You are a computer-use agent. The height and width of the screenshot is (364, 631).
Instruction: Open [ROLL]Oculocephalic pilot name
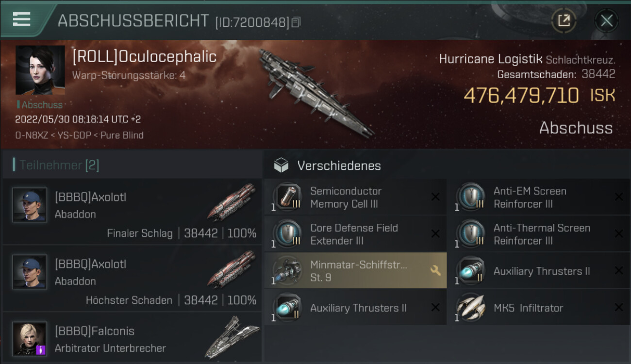click(x=144, y=57)
